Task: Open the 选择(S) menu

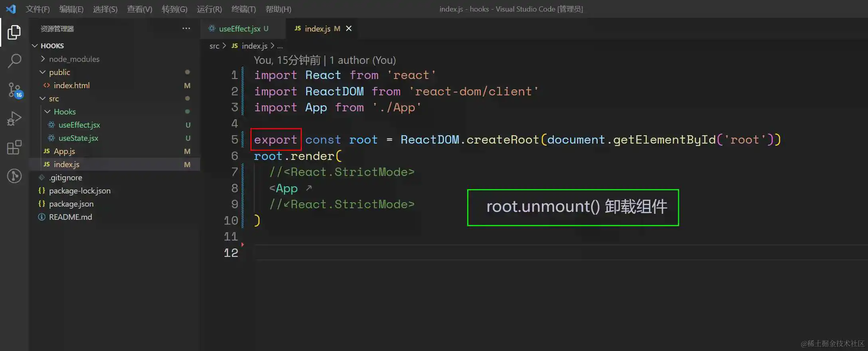Action: point(105,9)
